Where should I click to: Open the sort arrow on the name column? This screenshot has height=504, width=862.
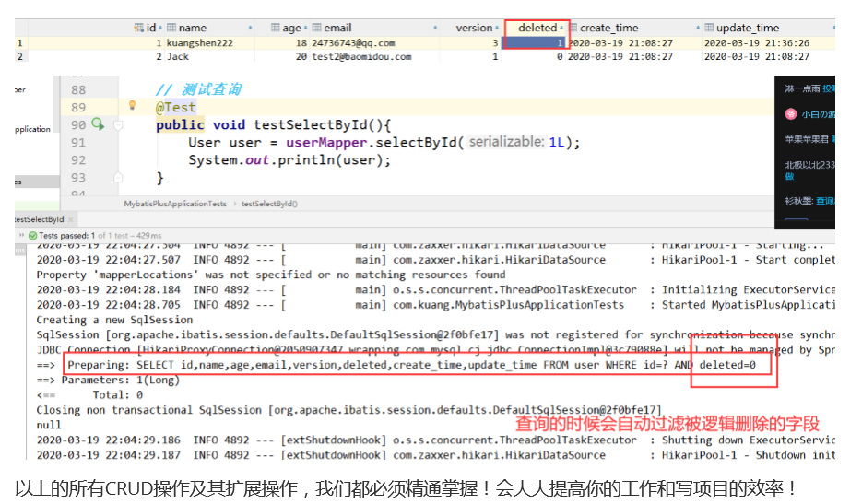coord(250,28)
